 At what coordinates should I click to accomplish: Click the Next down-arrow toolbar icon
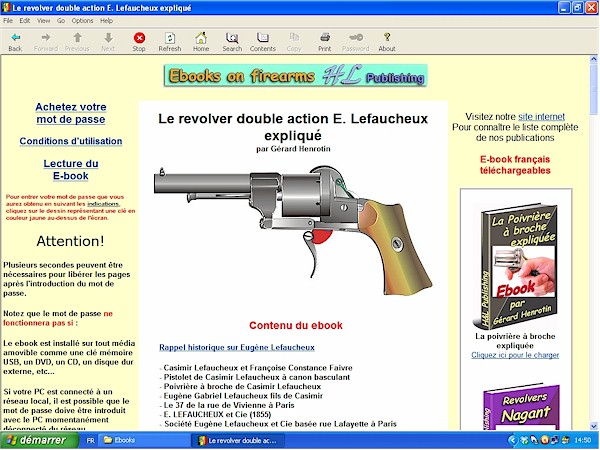[108, 38]
